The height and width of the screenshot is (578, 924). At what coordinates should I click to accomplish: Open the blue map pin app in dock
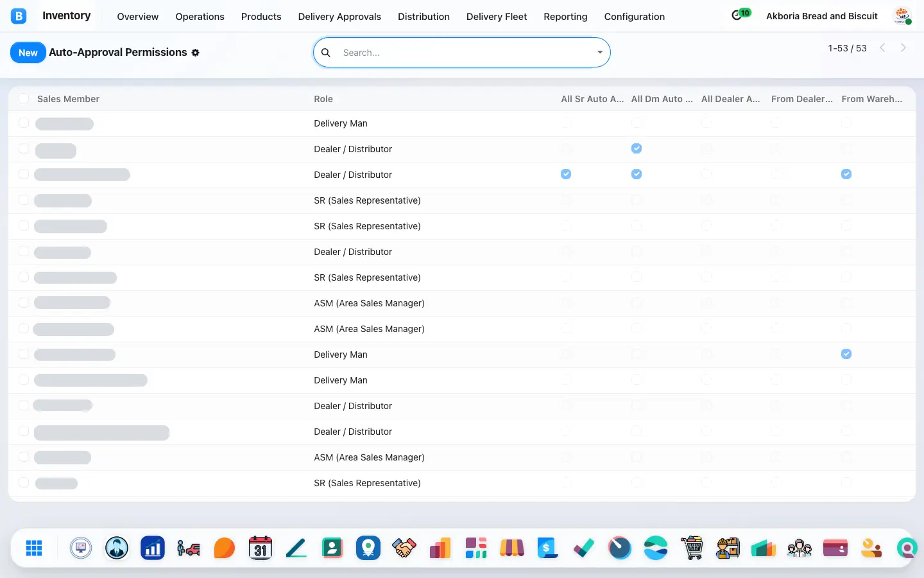pos(368,548)
